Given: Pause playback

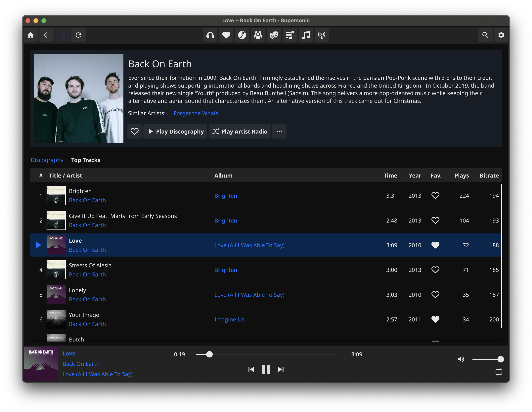Looking at the screenshot, I should 266,369.
